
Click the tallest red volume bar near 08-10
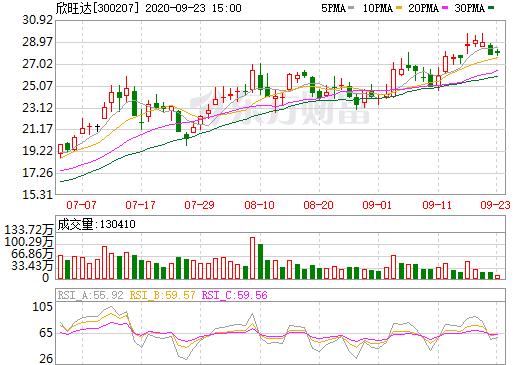coord(253,258)
